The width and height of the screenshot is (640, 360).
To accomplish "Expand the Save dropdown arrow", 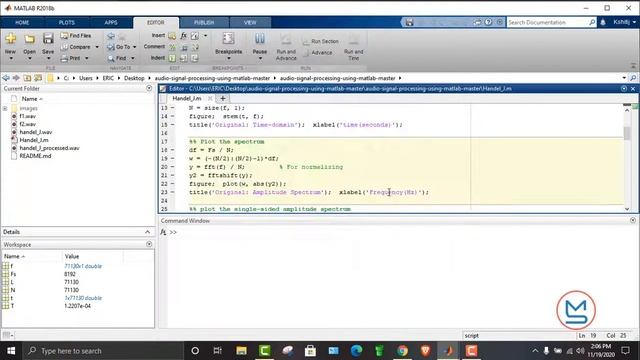I will [x=48, y=59].
